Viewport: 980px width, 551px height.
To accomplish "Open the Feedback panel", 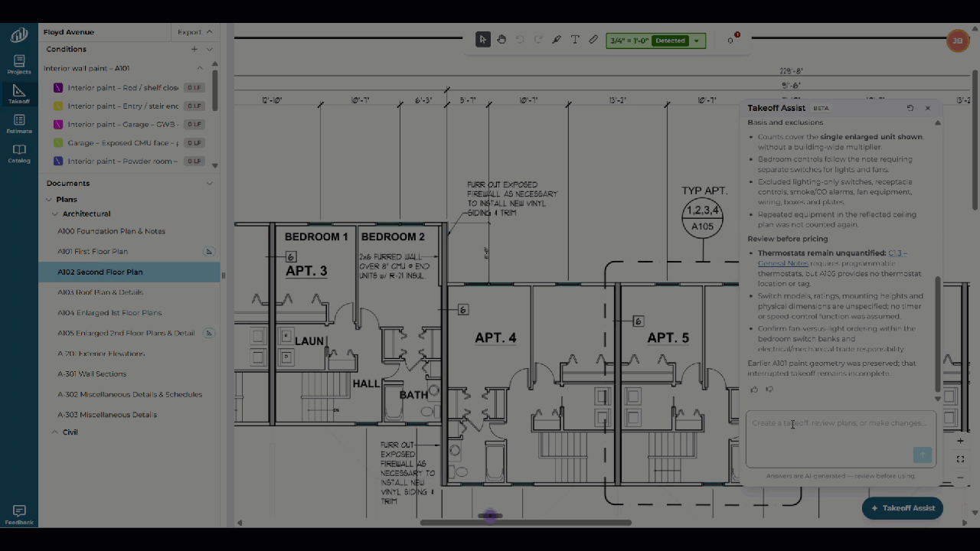I will pos(19,515).
